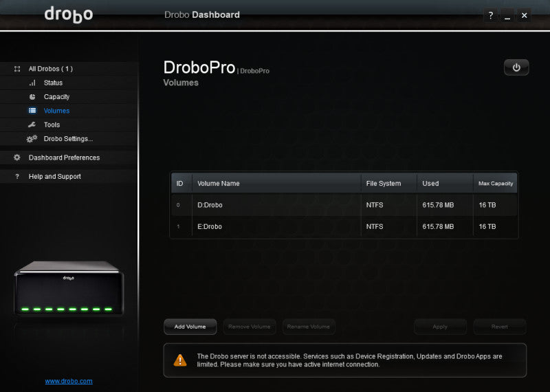The height and width of the screenshot is (392, 550).
Task: Minimize the Drobo Dashboard window
Action: click(x=507, y=15)
